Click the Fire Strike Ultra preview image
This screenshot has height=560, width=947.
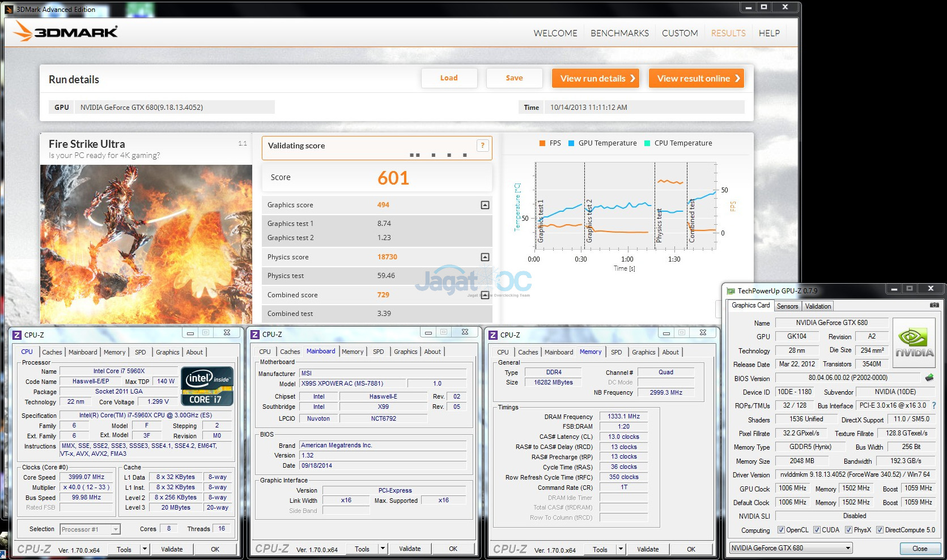click(146, 243)
